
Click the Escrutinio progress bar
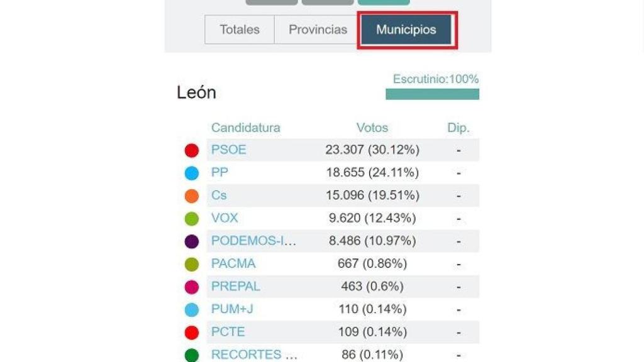click(x=431, y=94)
